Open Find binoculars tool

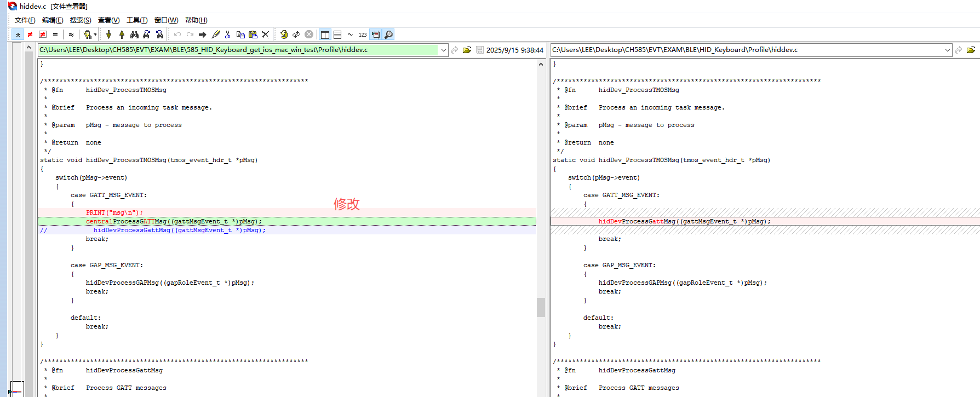pyautogui.click(x=134, y=34)
